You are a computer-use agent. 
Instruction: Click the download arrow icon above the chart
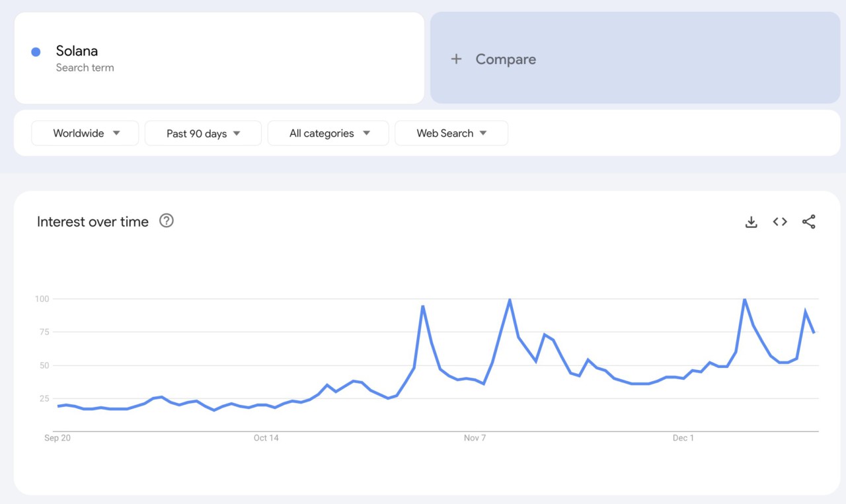pos(751,222)
